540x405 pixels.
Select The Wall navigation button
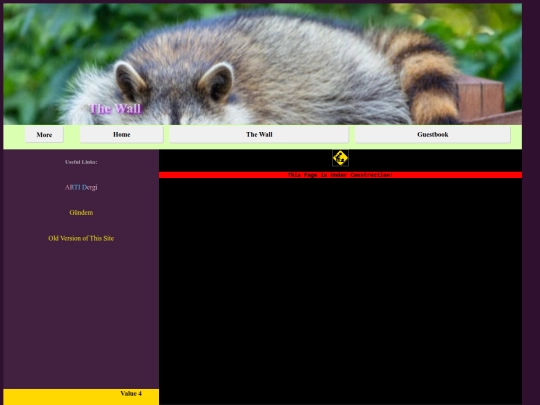259,134
